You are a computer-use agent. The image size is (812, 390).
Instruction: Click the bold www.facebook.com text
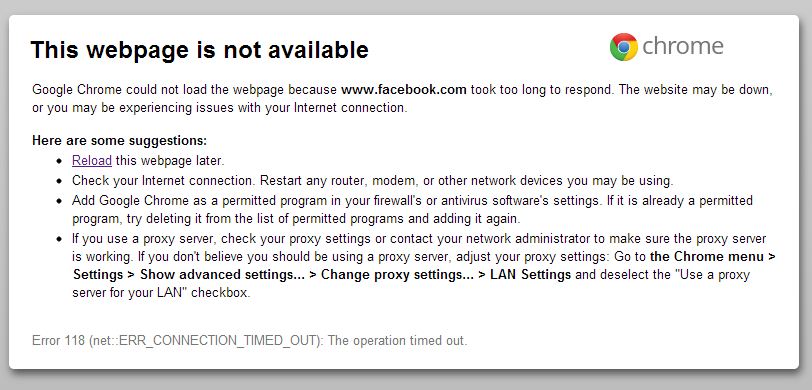click(x=404, y=89)
